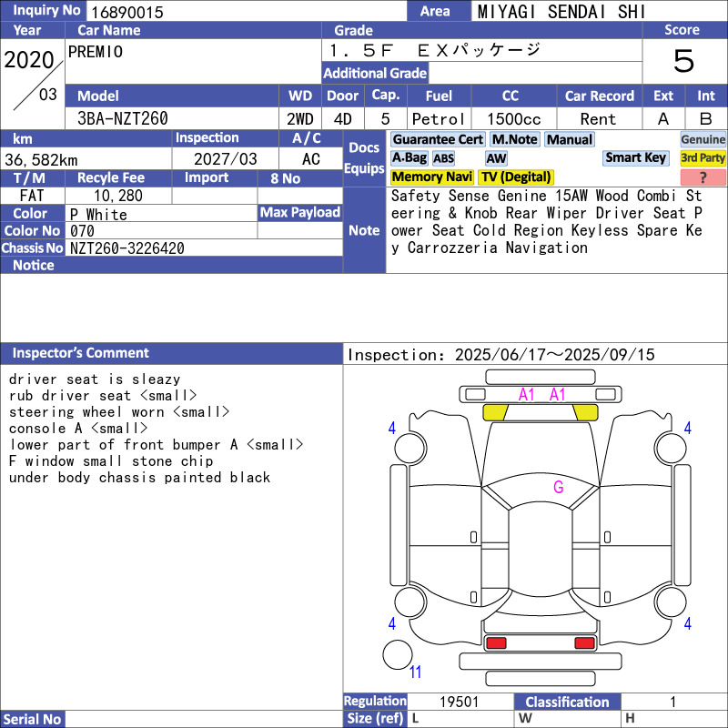Toggle the Smart Key badge
The height and width of the screenshot is (728, 728).
pos(635,157)
